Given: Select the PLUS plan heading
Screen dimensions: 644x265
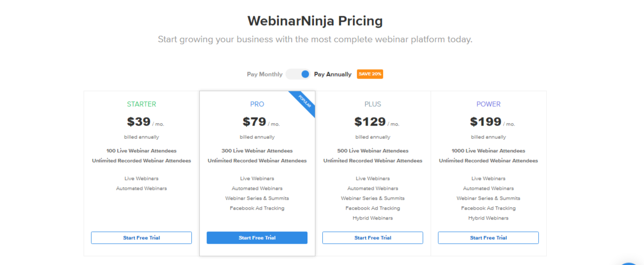Looking at the screenshot, I should click(x=373, y=104).
